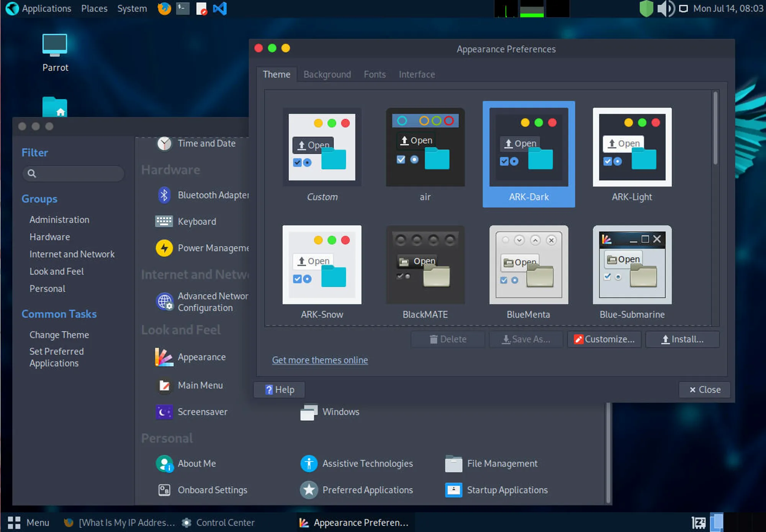The width and height of the screenshot is (766, 532).
Task: Switch to the Fonts tab
Action: coord(375,74)
